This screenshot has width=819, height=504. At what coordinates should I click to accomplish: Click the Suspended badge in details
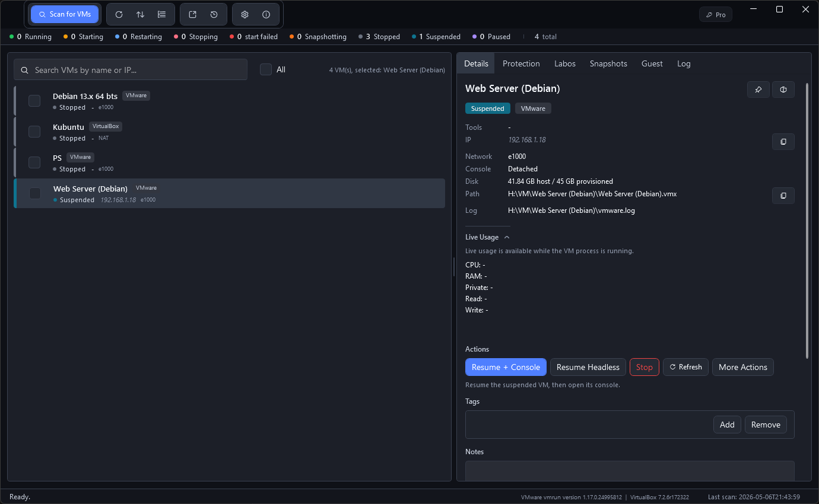487,109
